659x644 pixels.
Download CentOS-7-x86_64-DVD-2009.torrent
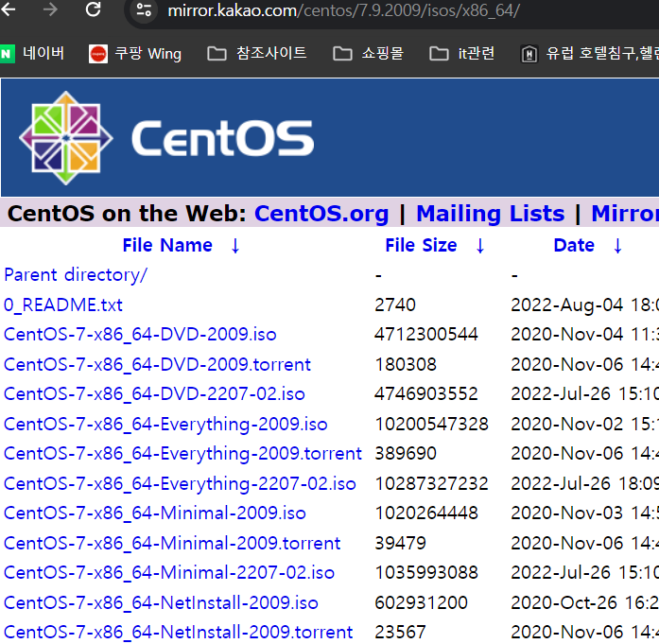point(157,364)
